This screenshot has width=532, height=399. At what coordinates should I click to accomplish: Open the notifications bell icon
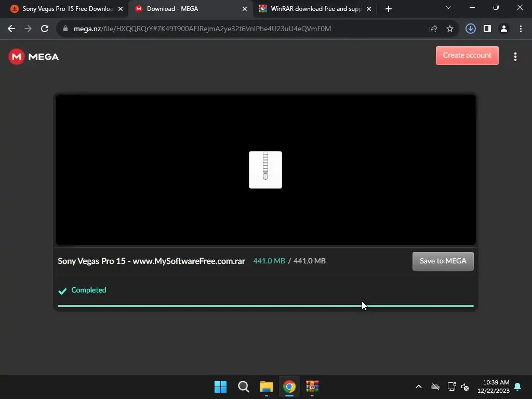(517, 387)
